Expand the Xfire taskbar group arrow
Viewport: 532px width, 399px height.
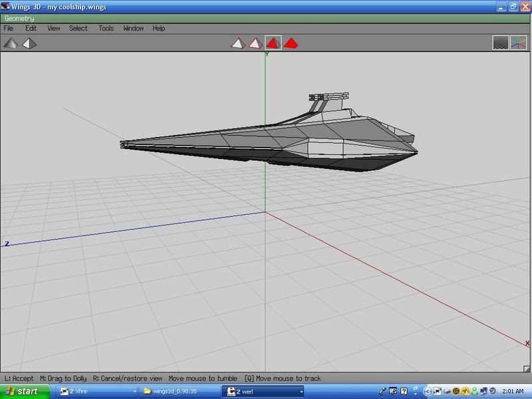click(134, 392)
